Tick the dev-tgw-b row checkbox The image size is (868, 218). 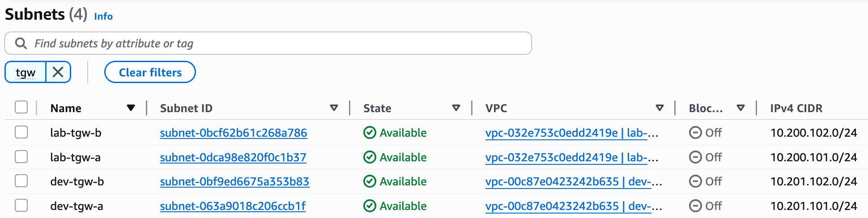(21, 181)
